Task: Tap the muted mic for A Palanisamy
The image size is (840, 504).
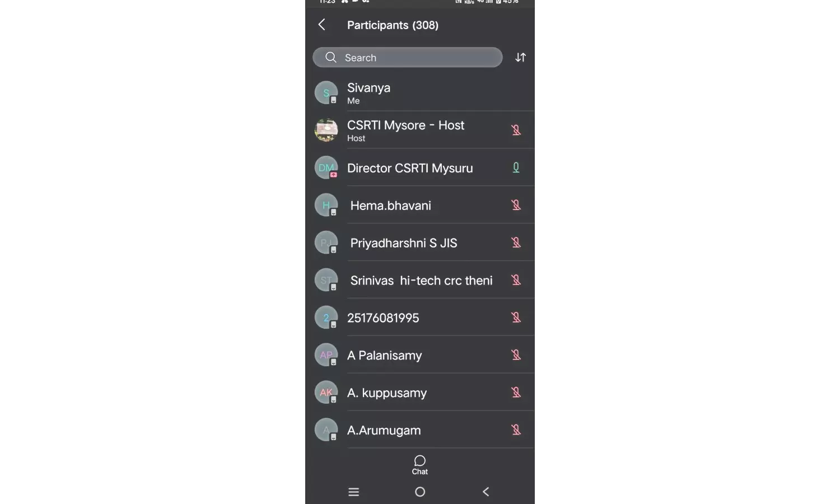Action: pyautogui.click(x=516, y=355)
